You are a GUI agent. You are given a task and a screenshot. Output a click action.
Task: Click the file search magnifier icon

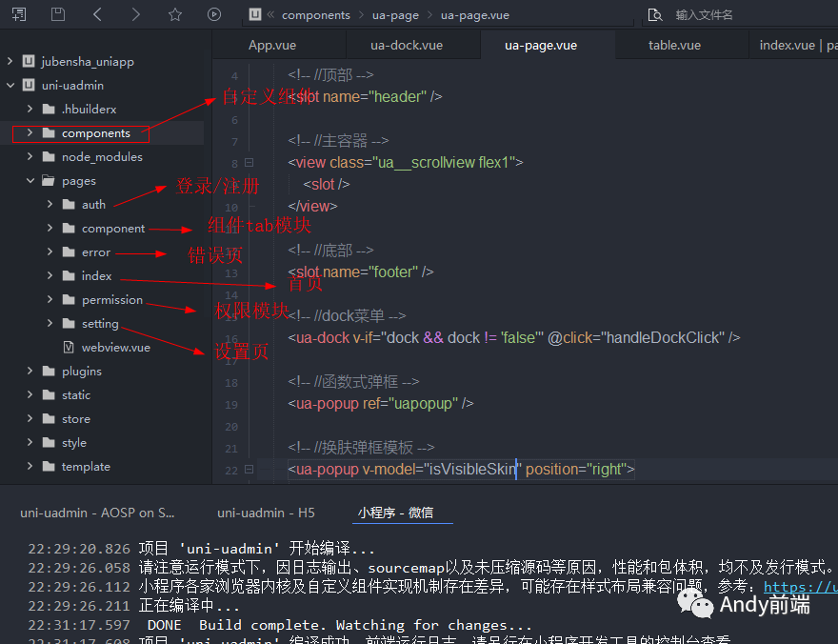[x=654, y=15]
